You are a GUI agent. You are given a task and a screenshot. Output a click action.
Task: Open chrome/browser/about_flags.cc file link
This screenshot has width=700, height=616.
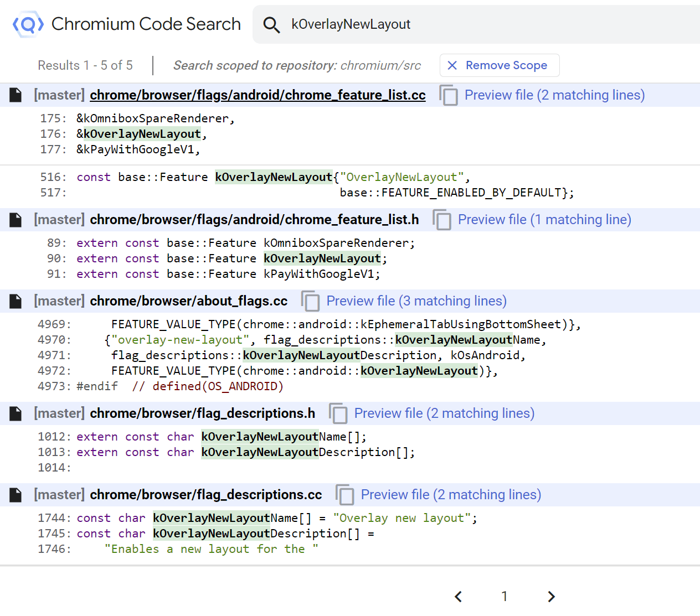click(x=188, y=301)
